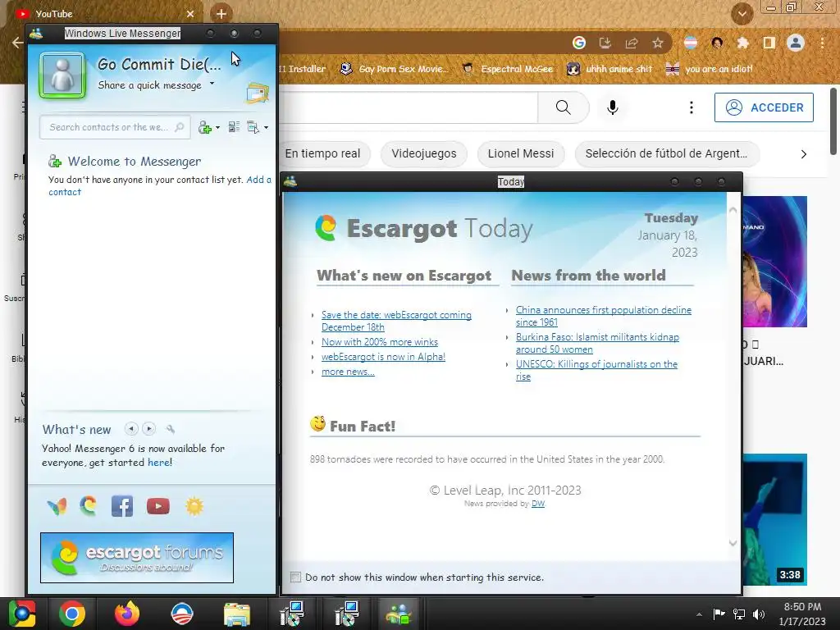Screen dimensions: 840x630
Task: Open YouTube settings three-dot menu
Action: [691, 107]
